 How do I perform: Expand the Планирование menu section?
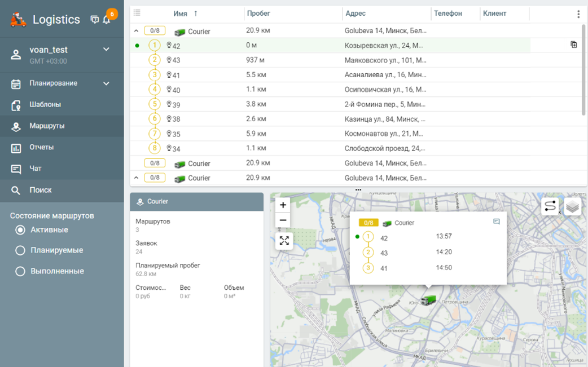click(x=106, y=83)
